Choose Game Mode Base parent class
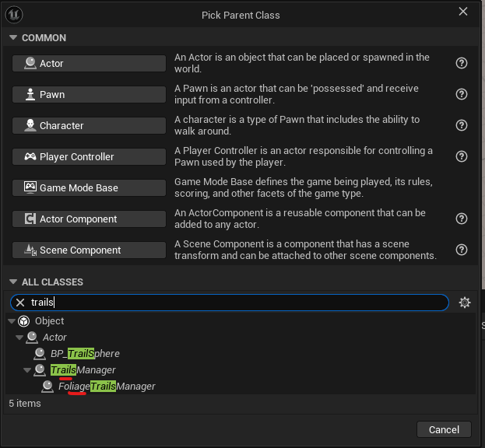This screenshot has width=485, height=448. click(89, 188)
